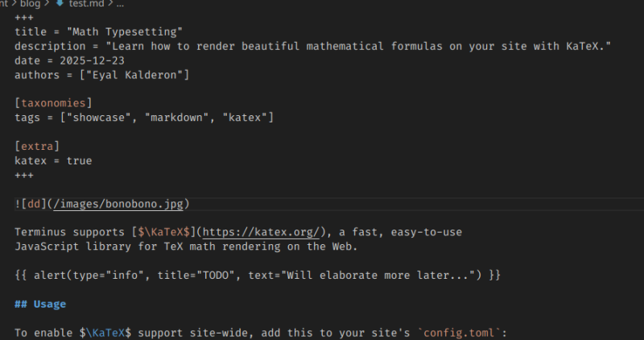Click the [extra] section header
Screen dimensions: 644x340
pos(37,146)
